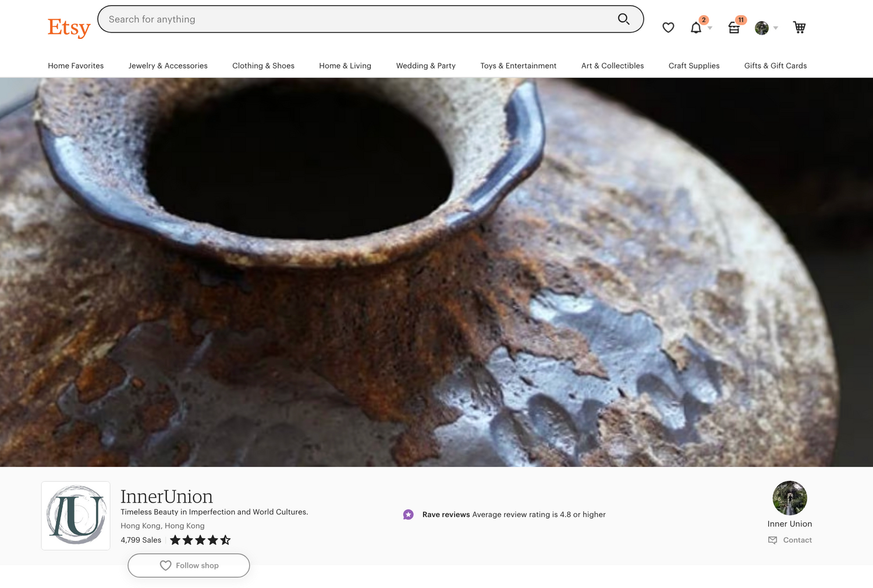
Task: Open Wedding & Party category
Action: coord(426,66)
